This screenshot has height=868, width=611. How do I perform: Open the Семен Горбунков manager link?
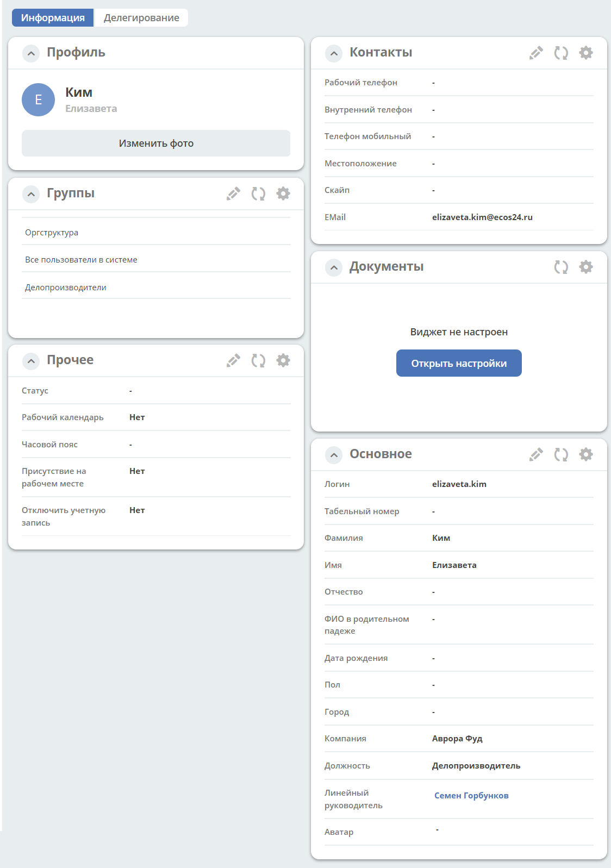click(x=471, y=795)
